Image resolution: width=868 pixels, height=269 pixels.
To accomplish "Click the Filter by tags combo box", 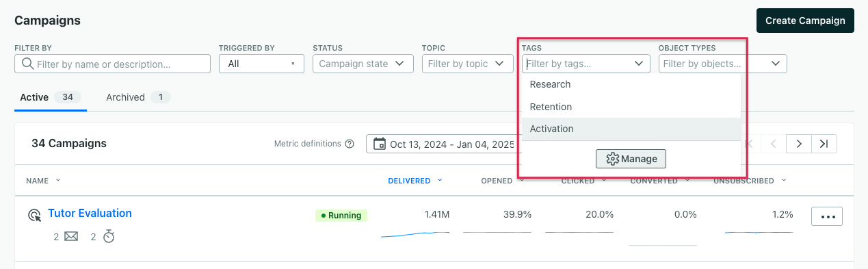I will [586, 64].
